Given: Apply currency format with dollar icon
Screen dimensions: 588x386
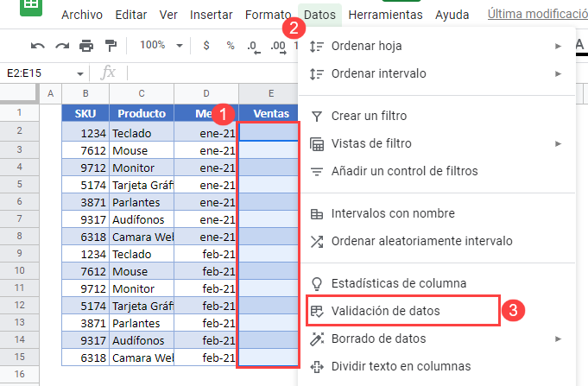Looking at the screenshot, I should click(x=206, y=46).
